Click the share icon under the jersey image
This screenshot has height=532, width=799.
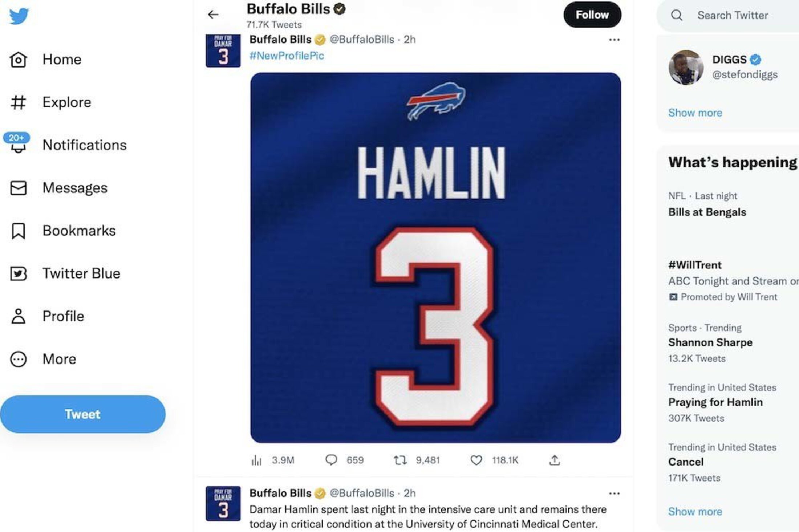click(554, 460)
